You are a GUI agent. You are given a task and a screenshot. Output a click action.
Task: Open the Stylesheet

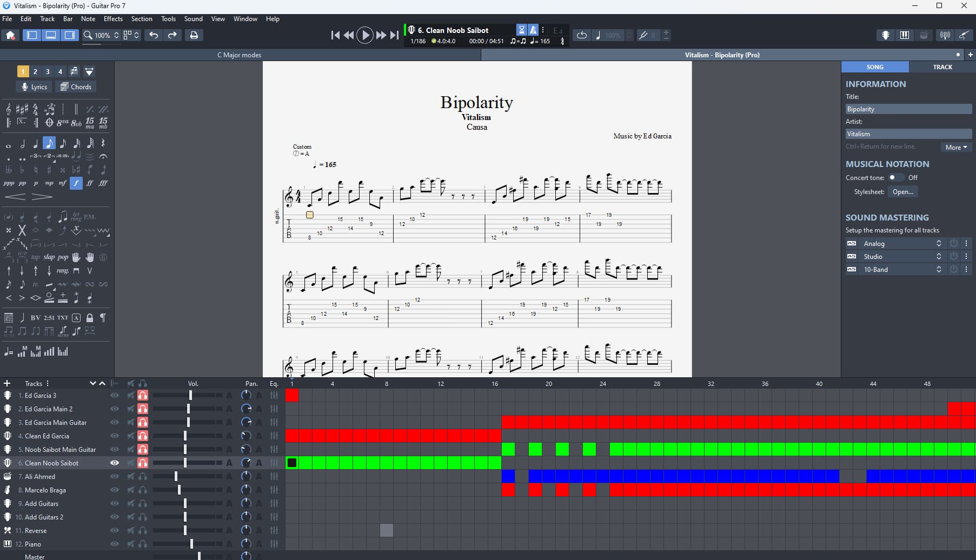(902, 192)
